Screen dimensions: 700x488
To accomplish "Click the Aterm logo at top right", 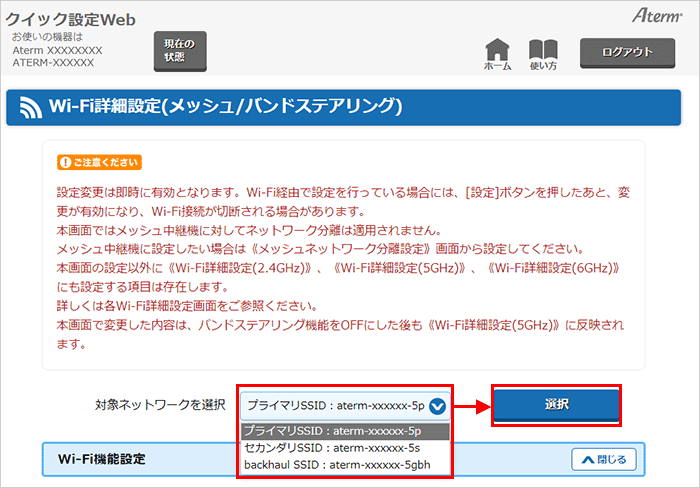I will [x=655, y=16].
